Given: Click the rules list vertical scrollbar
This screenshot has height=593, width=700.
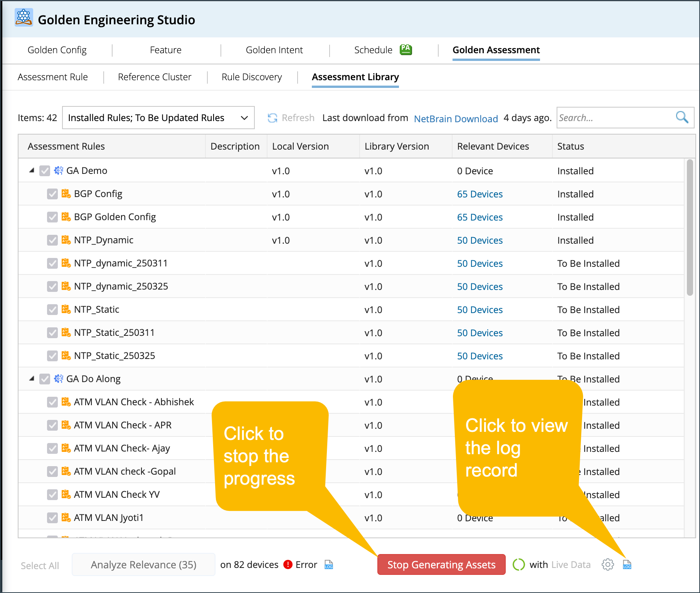Looking at the screenshot, I should (690, 227).
